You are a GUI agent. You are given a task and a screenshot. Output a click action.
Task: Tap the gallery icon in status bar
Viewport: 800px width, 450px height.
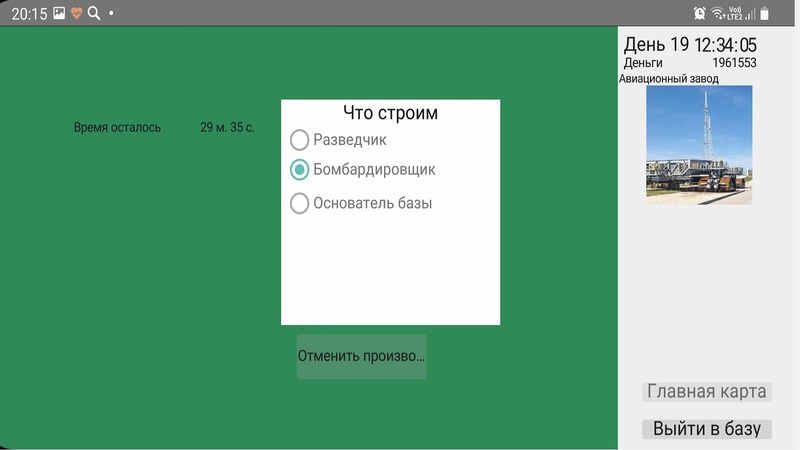point(59,13)
